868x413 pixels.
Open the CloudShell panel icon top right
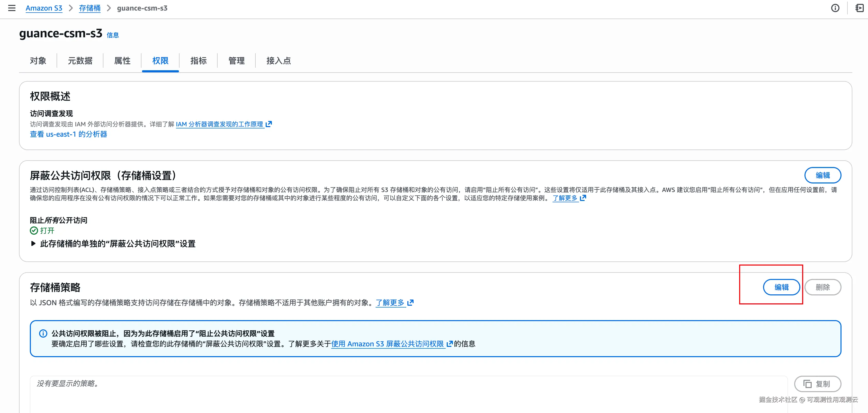pyautogui.click(x=859, y=8)
